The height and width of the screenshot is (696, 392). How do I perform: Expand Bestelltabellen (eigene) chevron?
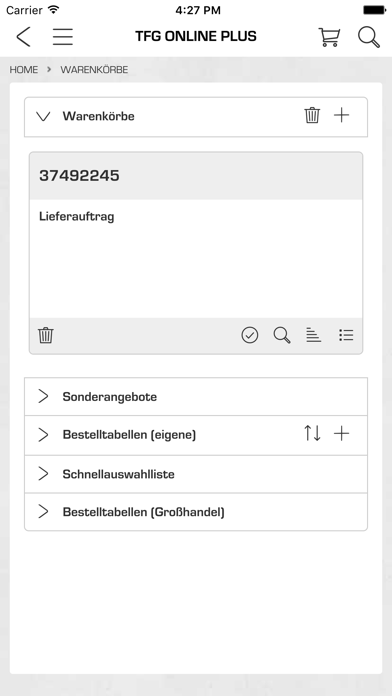tap(43, 435)
